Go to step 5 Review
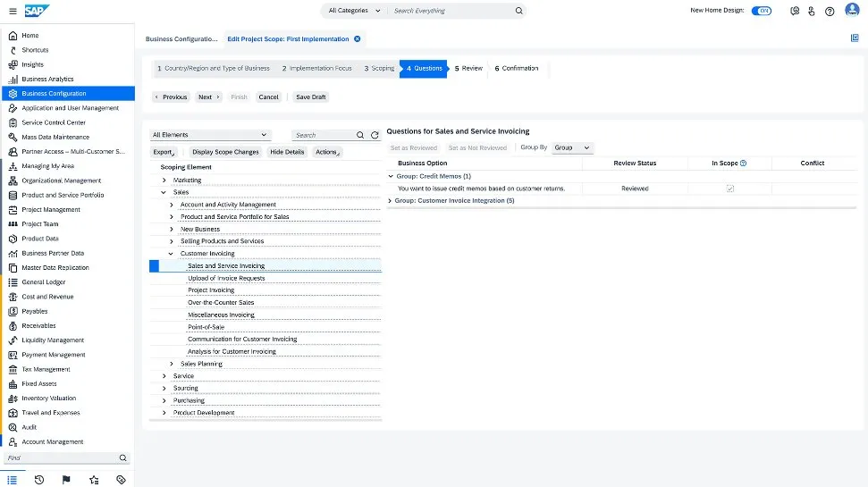 (x=468, y=69)
